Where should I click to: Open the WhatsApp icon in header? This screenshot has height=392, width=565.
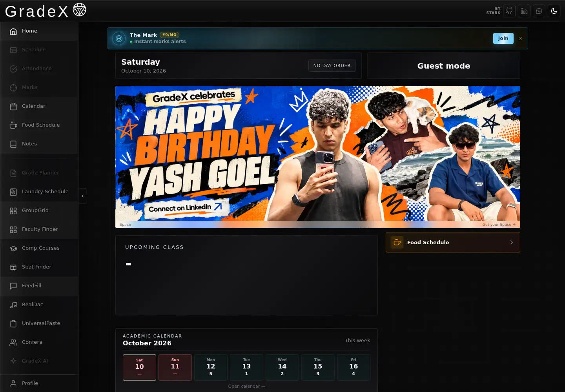point(539,11)
